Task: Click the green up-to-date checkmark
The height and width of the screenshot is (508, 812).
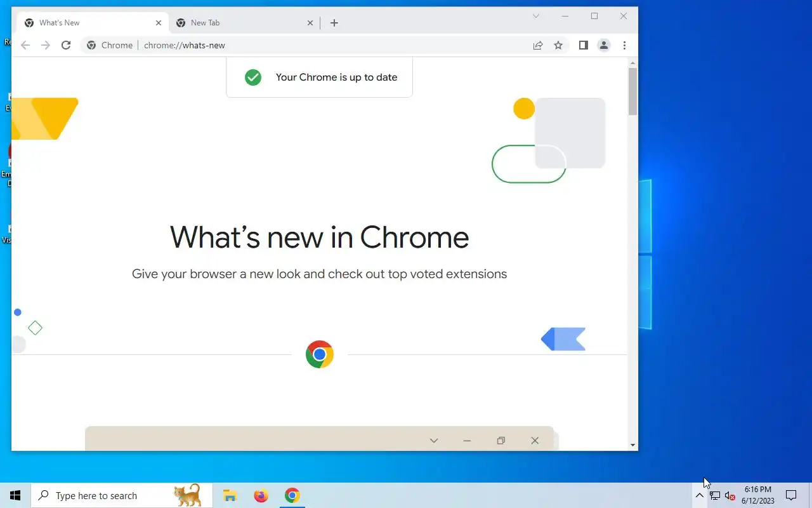Action: (x=253, y=77)
